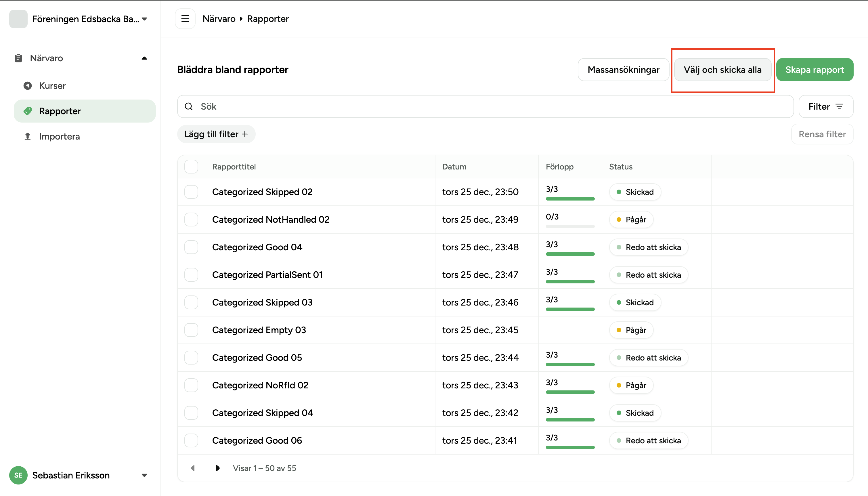
Task: Click the filter lines icon
Action: pyautogui.click(x=840, y=107)
